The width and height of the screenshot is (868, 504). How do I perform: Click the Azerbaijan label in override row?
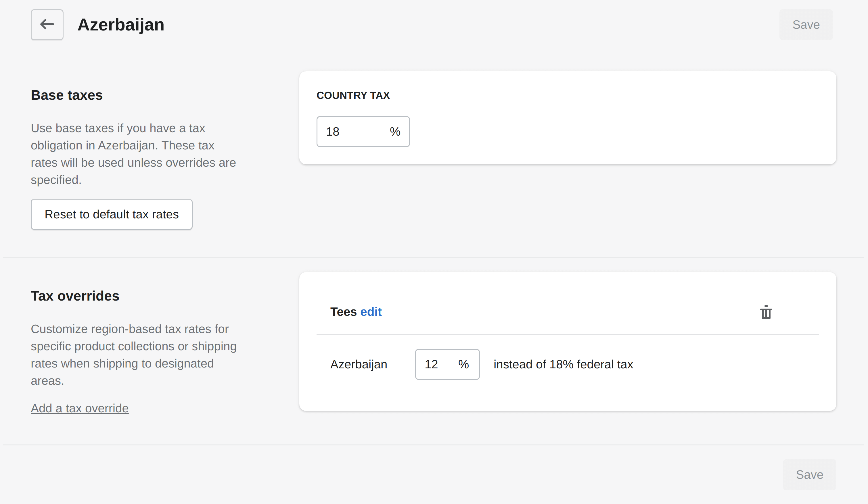(x=359, y=364)
